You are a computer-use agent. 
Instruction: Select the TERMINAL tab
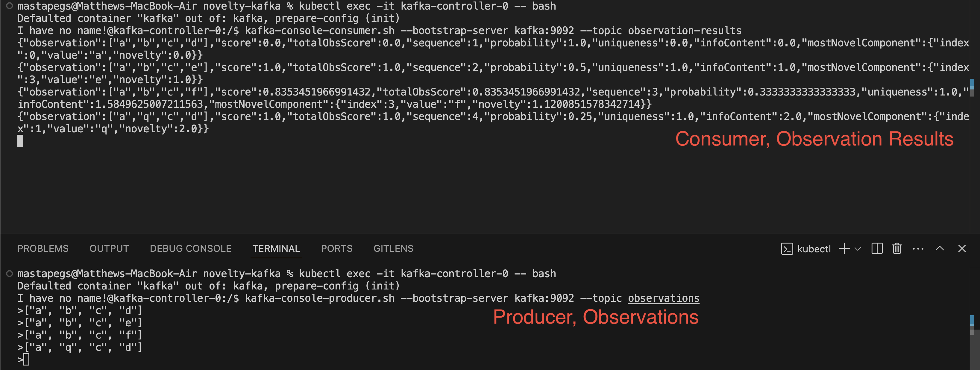(x=276, y=248)
